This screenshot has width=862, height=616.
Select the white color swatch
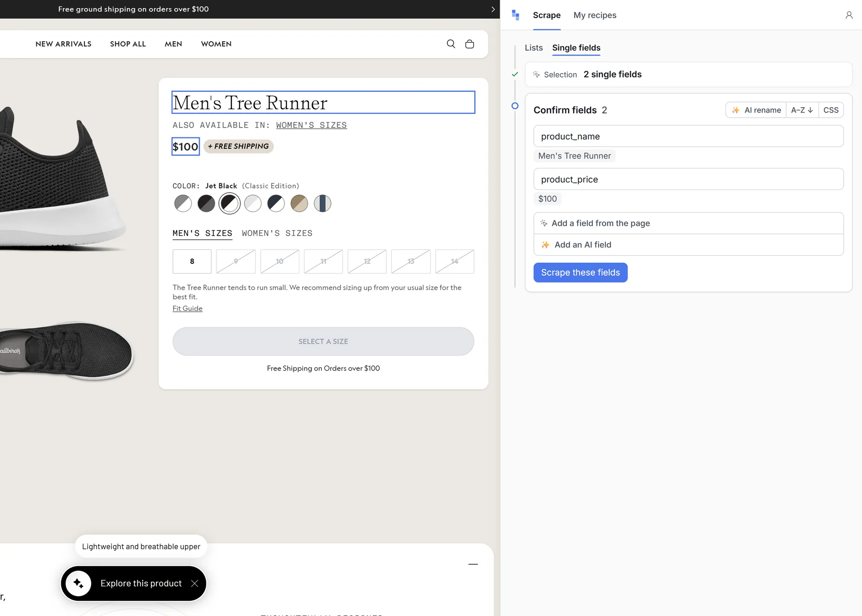253,203
